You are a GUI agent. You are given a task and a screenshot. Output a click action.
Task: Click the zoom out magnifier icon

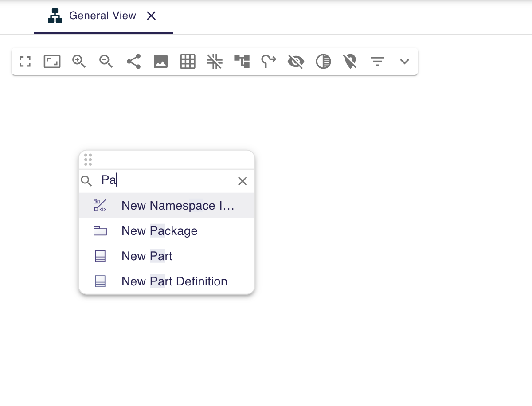pos(106,62)
